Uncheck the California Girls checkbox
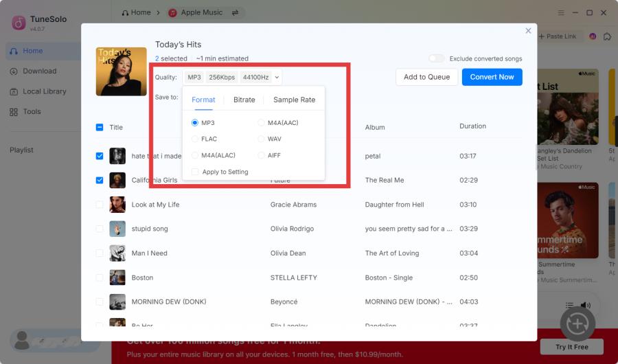 point(100,180)
